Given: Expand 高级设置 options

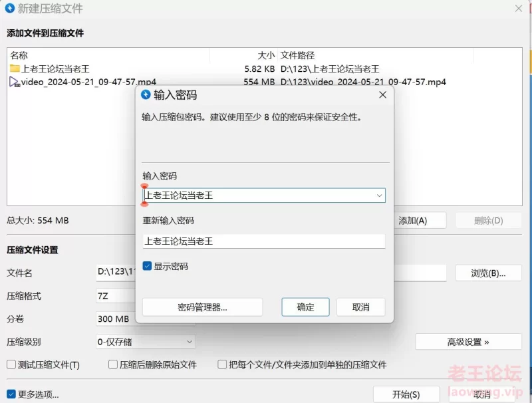Looking at the screenshot, I should click(468, 342).
